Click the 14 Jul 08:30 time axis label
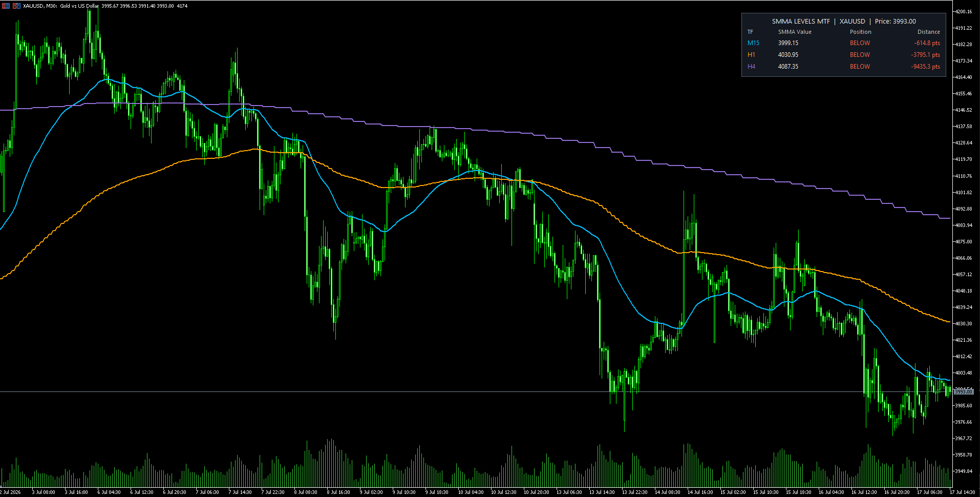Image resolution: width=980 pixels, height=497 pixels. [667, 492]
